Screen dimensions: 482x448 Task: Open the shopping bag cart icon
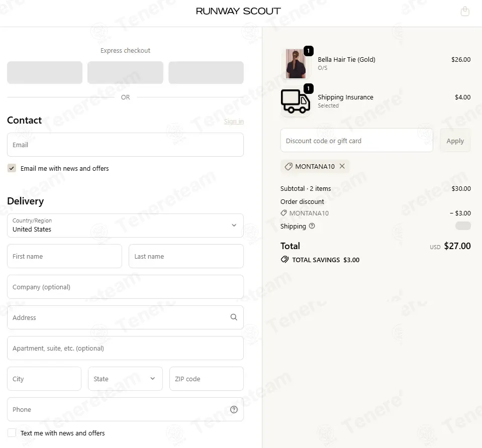click(x=465, y=11)
